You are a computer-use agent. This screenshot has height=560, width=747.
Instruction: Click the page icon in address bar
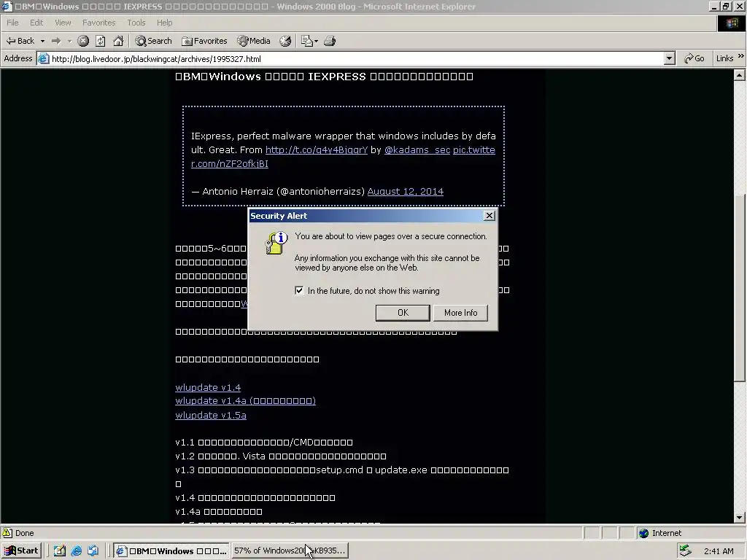43,58
